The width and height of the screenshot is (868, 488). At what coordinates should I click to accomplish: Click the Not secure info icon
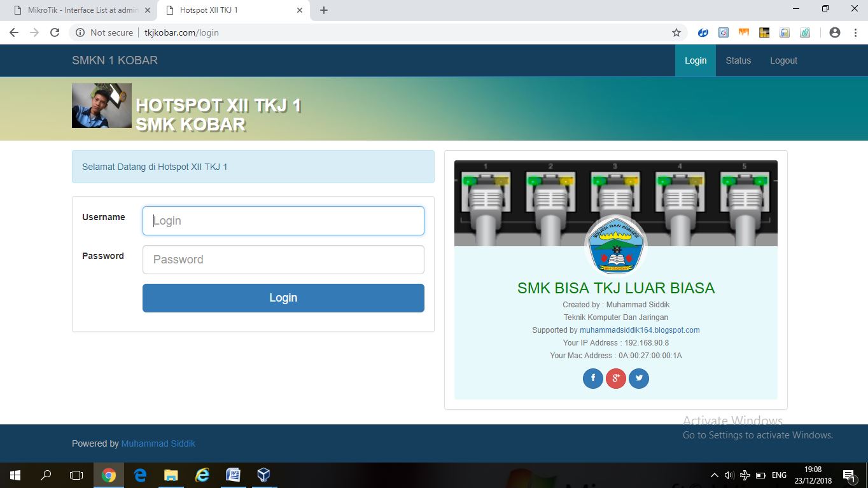point(81,32)
